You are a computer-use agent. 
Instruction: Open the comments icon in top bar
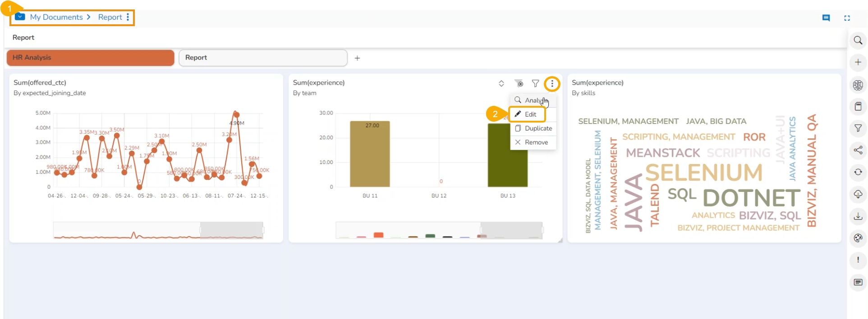[826, 18]
